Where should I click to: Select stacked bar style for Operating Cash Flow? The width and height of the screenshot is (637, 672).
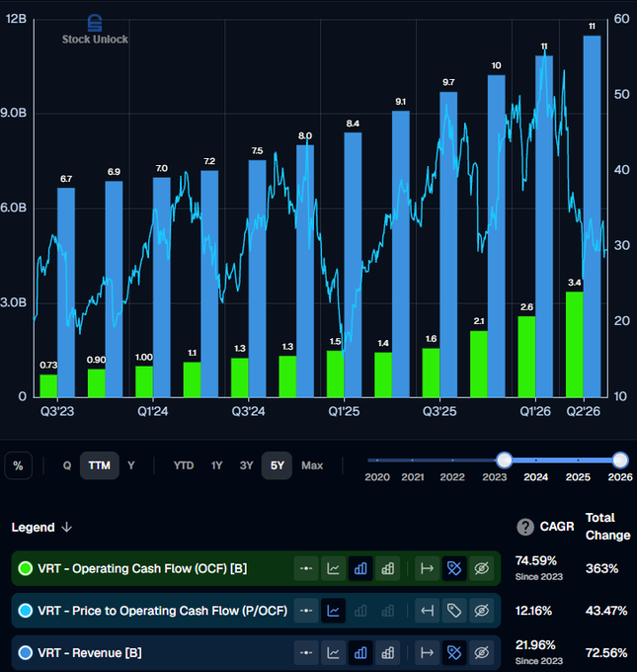click(x=388, y=568)
